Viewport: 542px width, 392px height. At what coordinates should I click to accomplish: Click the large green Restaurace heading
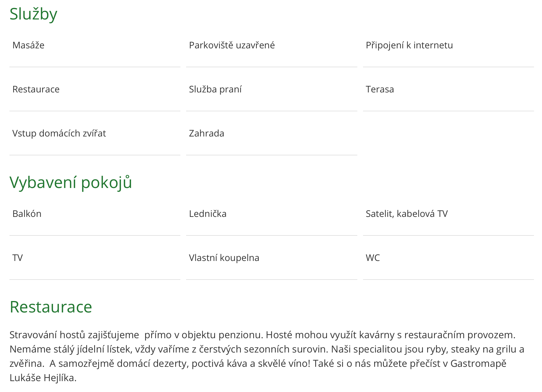pyautogui.click(x=51, y=307)
